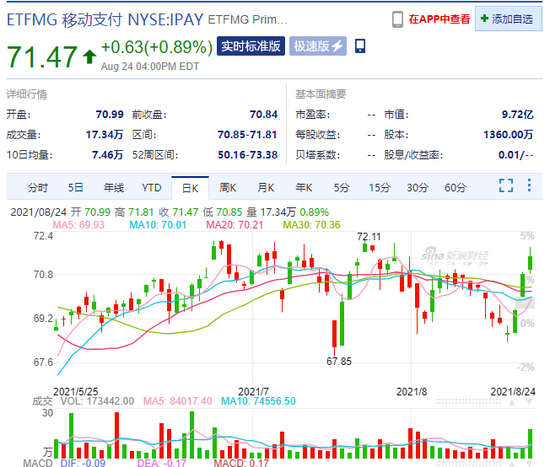Click the 成交量 value 17.34万
Image resolution: width=550 pixels, height=467 pixels.
point(105,134)
